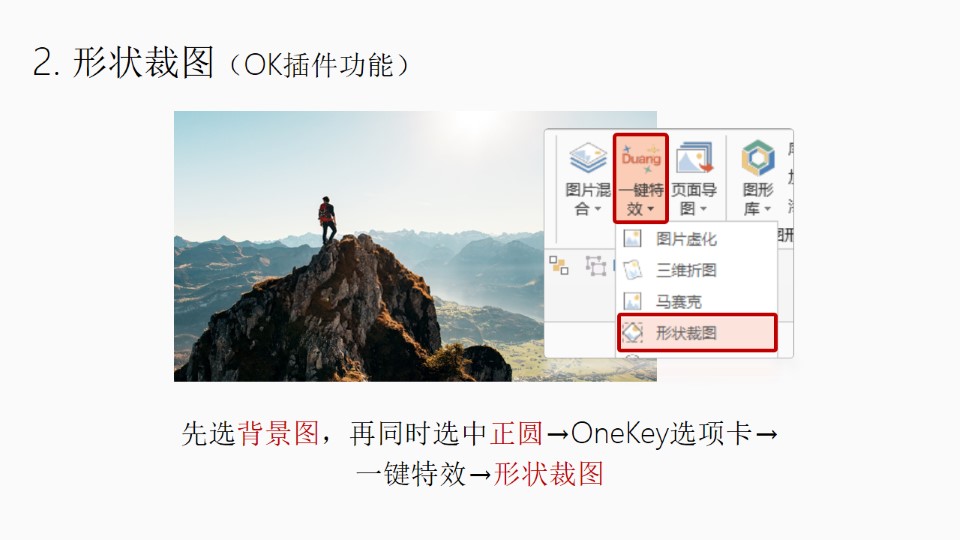The height and width of the screenshot is (540, 960).
Task: Click the folded picture icon beside 三维折图
Action: (x=632, y=269)
